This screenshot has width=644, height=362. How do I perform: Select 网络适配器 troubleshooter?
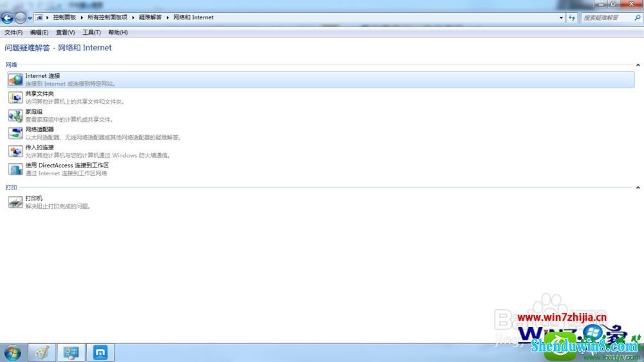[x=321, y=133]
